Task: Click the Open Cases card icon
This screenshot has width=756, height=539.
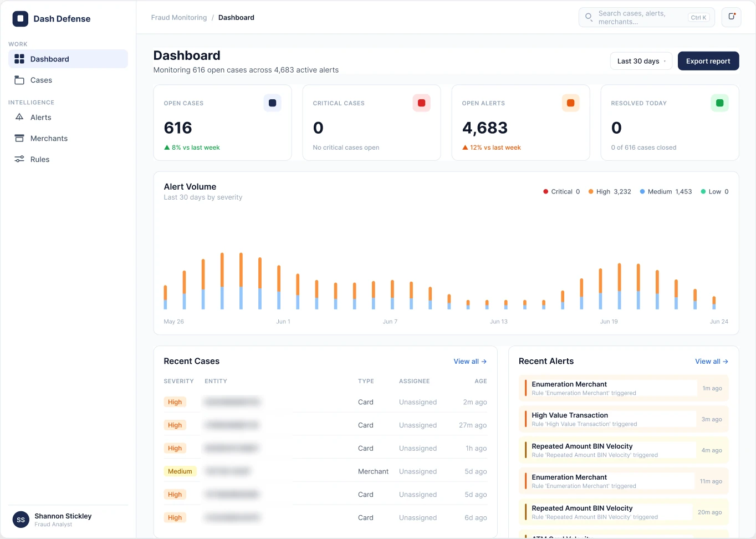Action: (272, 103)
